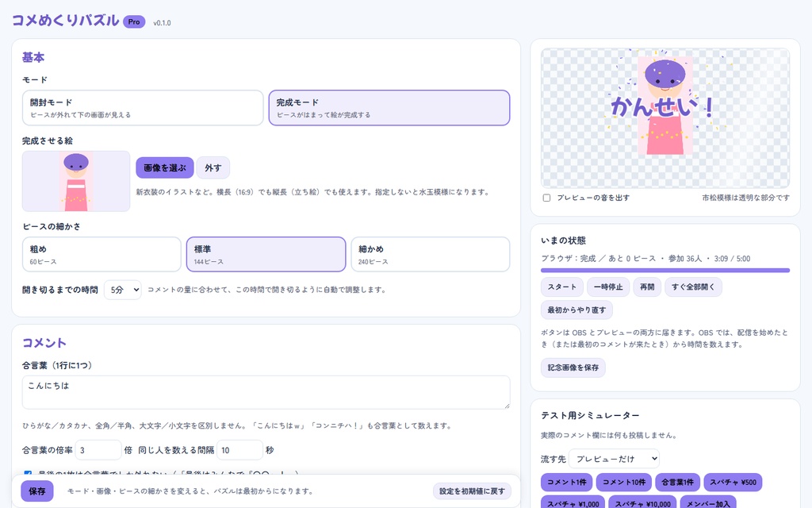Viewport: 812px width, 508px height.
Task: Click 設定を初期値に戻す button
Action: [x=472, y=491]
